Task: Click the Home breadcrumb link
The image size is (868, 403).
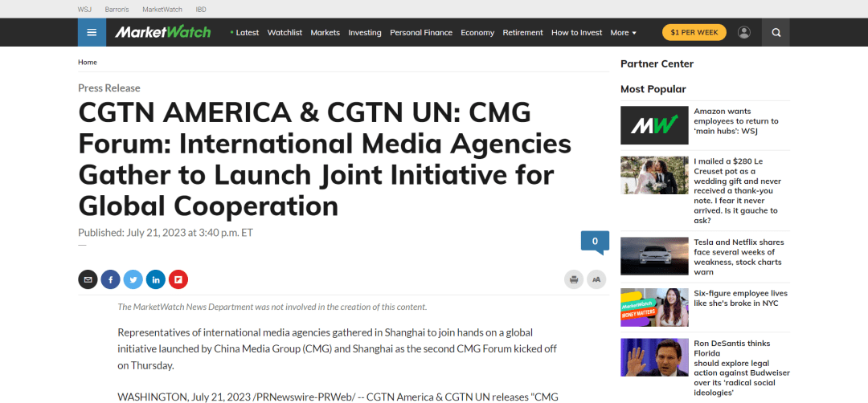Action: 88,63
